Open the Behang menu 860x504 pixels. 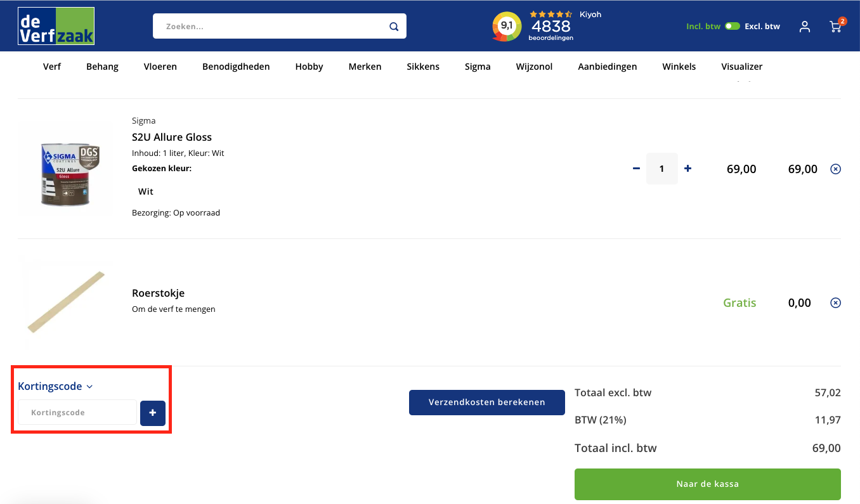click(x=102, y=67)
